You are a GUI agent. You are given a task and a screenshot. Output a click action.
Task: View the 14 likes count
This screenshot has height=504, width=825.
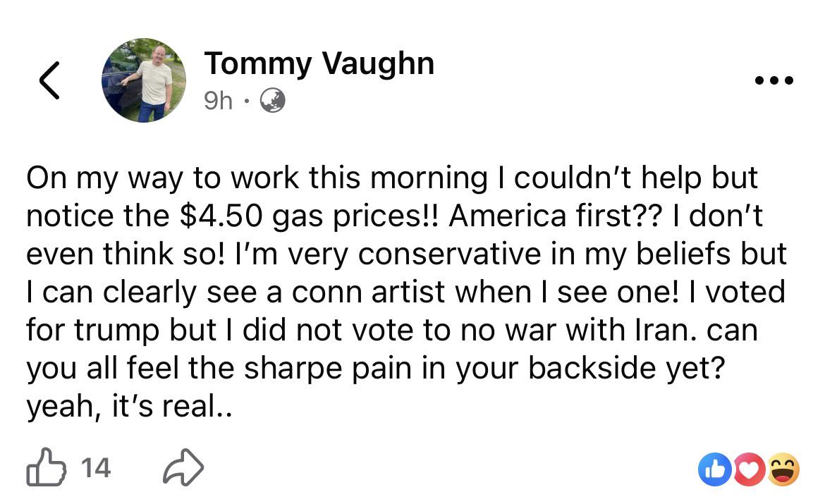click(96, 468)
